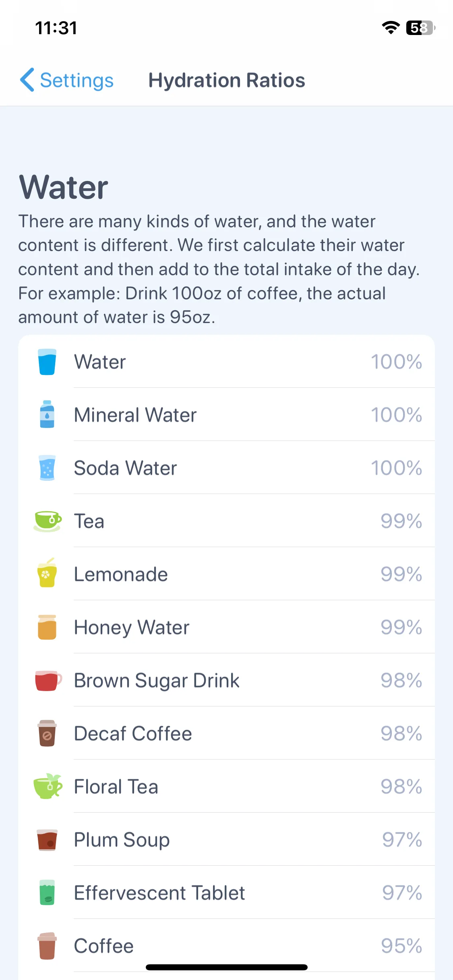
Task: Tap the Plum Soup glass icon
Action: click(47, 840)
